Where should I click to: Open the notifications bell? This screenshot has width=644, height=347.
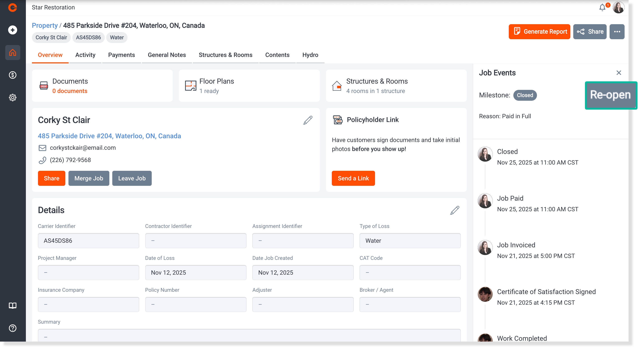(x=602, y=8)
